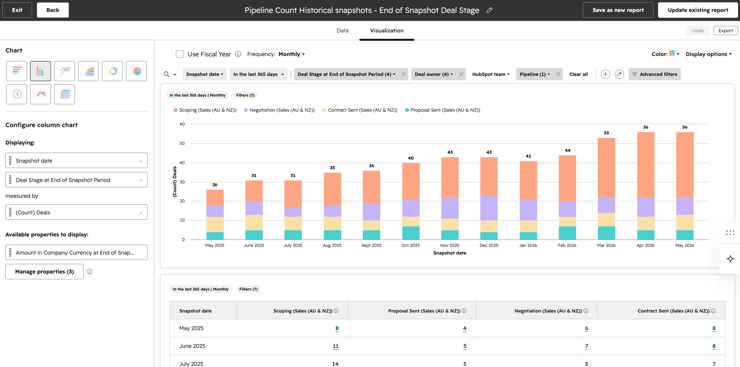Image resolution: width=740 pixels, height=367 pixels.
Task: Remove the Deal owner filter
Action: pos(461,74)
